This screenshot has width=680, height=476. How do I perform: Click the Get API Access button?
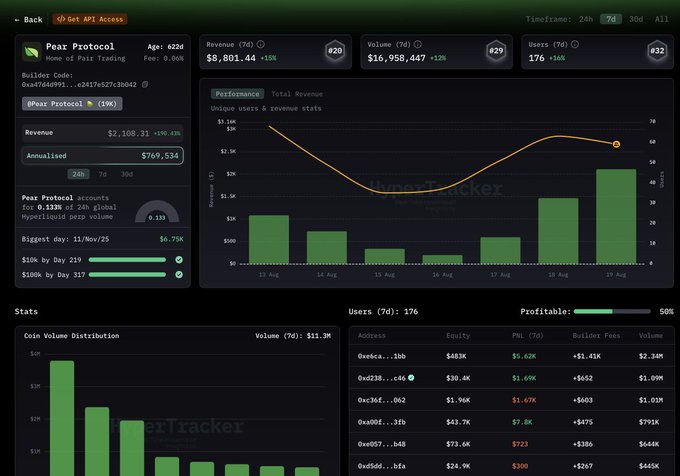90,19
